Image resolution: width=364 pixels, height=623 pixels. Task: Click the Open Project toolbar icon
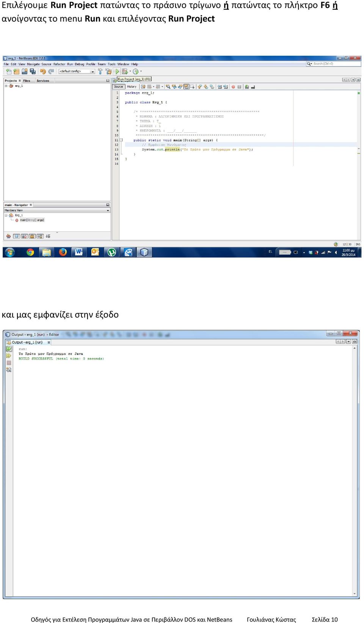tap(25, 71)
